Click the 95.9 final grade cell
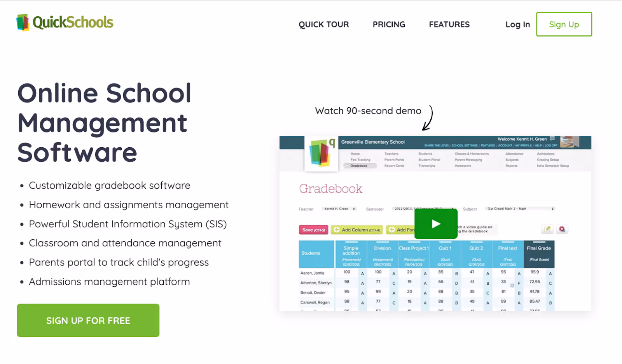This screenshot has width=622, height=364. pos(535,272)
